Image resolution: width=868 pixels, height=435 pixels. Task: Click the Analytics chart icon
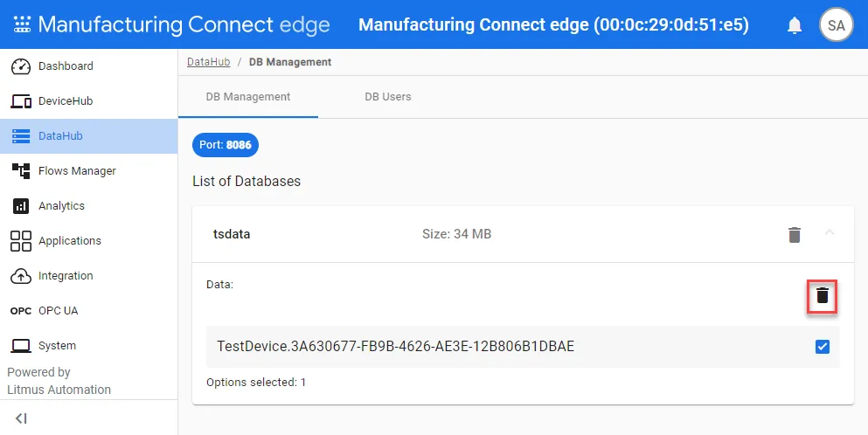21,206
